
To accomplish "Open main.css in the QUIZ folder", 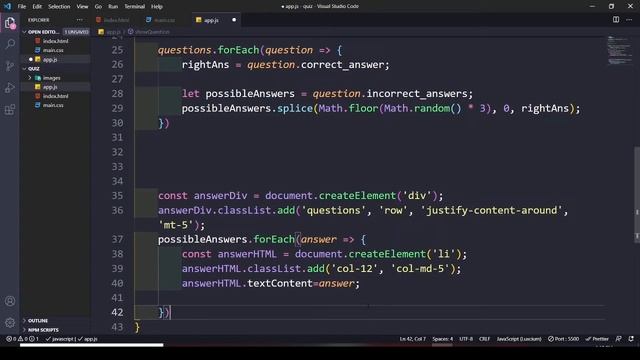I will (53, 105).
